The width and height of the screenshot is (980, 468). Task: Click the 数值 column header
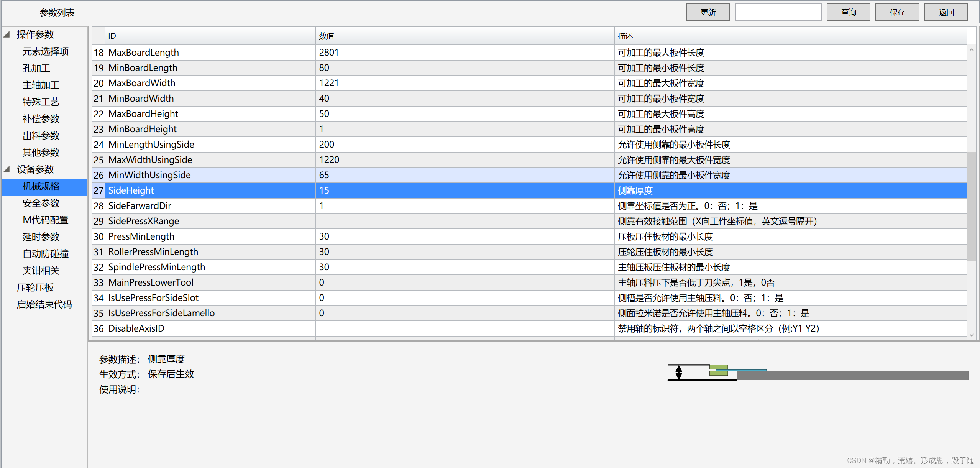(465, 36)
